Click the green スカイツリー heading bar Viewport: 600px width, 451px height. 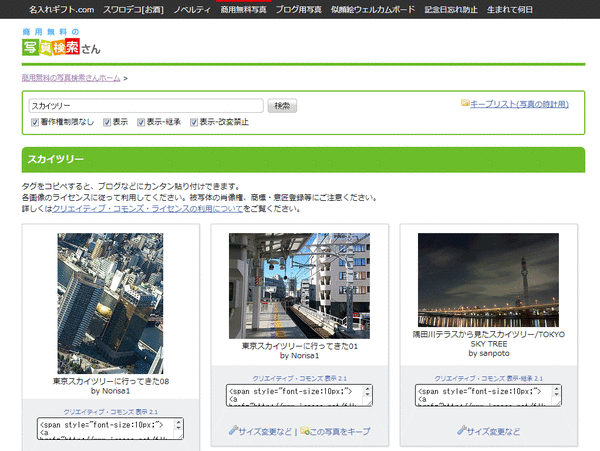[x=303, y=160]
